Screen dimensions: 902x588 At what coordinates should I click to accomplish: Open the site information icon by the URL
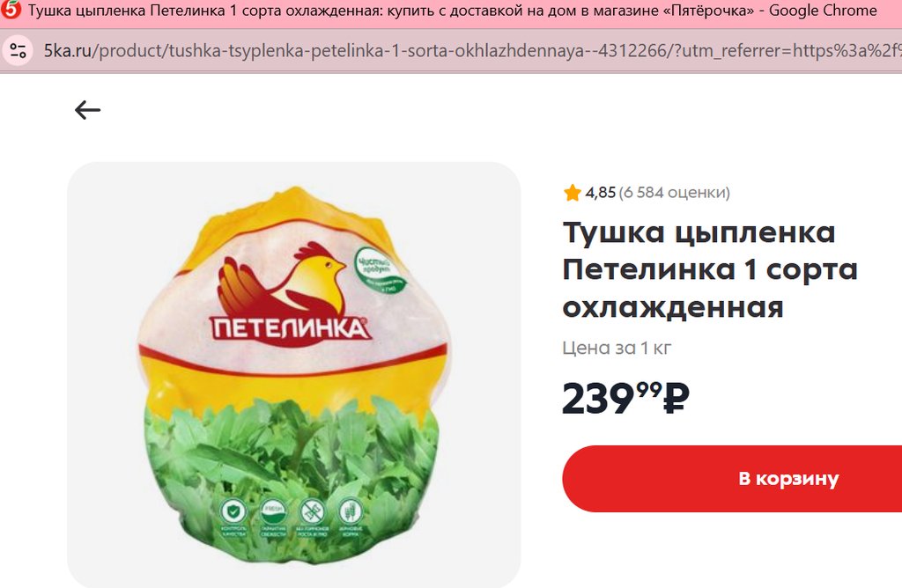(x=18, y=50)
